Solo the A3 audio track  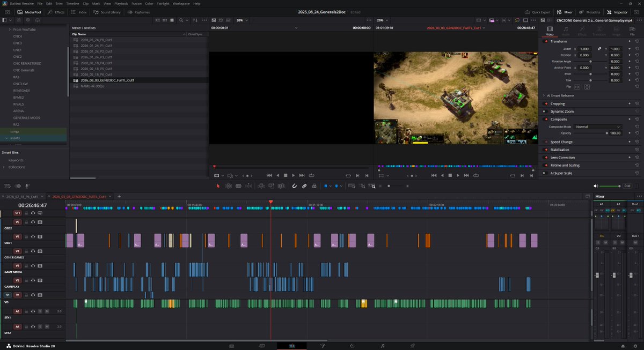tap(40, 311)
